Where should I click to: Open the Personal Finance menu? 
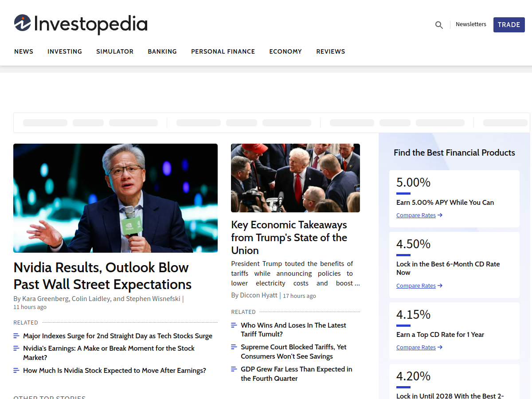point(223,51)
